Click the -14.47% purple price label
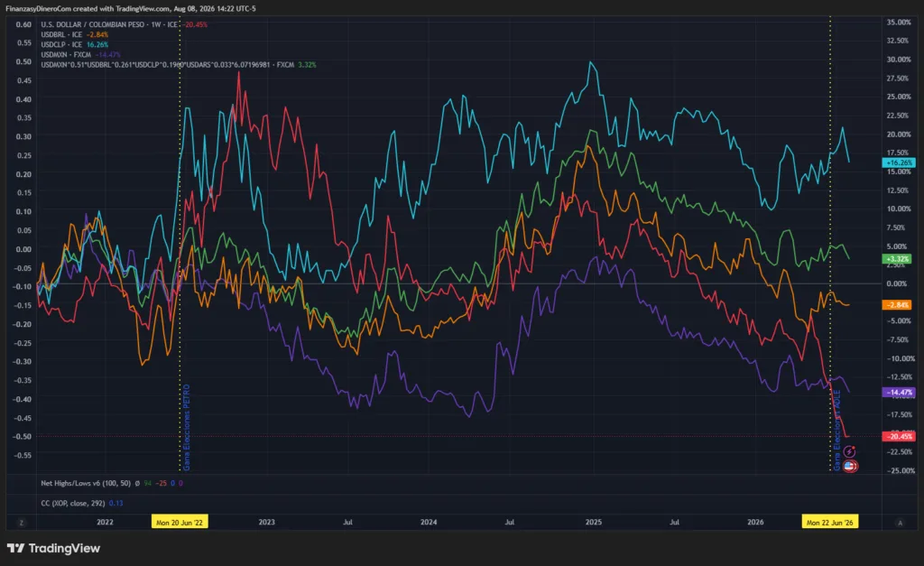Image resolution: width=924 pixels, height=566 pixels. tap(899, 392)
